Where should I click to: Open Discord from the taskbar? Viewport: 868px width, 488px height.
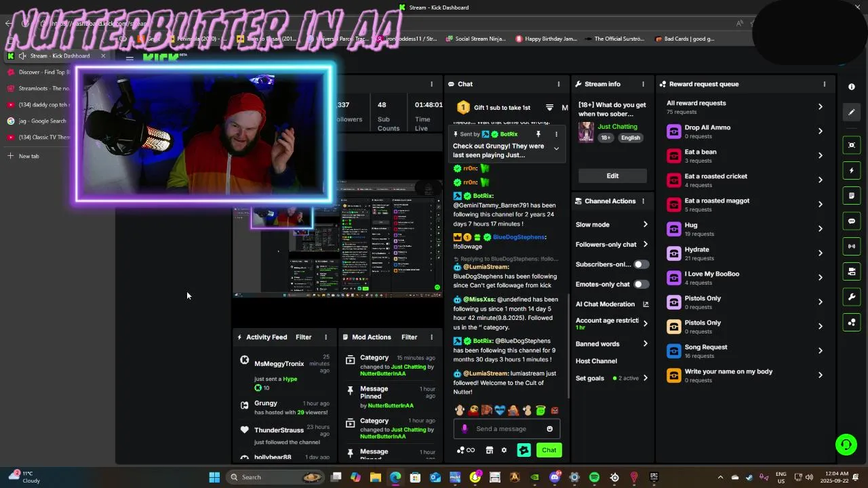coord(555,477)
